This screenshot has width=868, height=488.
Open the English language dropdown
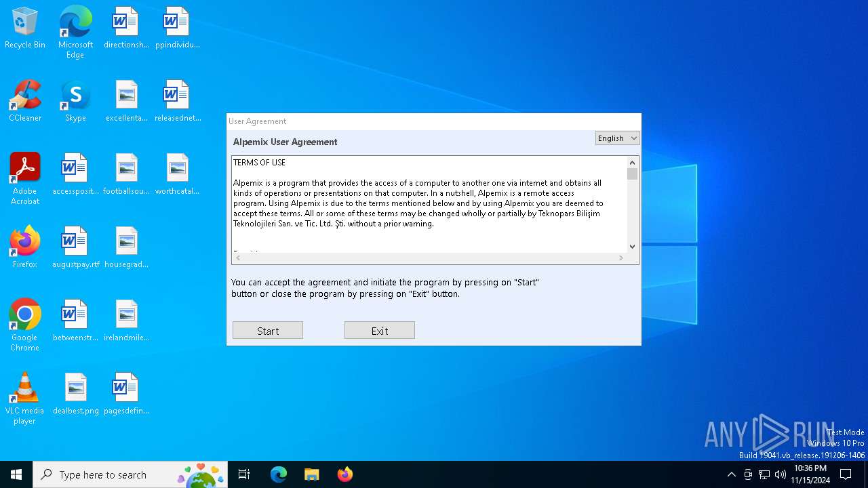617,138
